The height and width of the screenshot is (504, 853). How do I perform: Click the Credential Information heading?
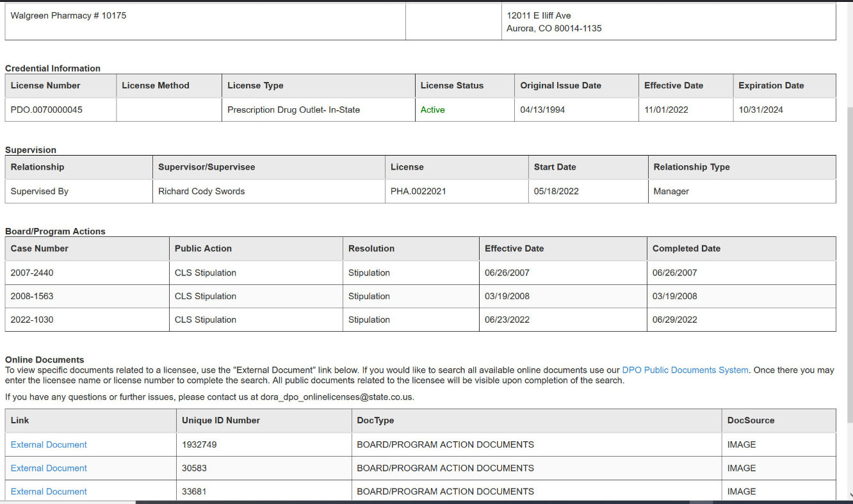(53, 69)
